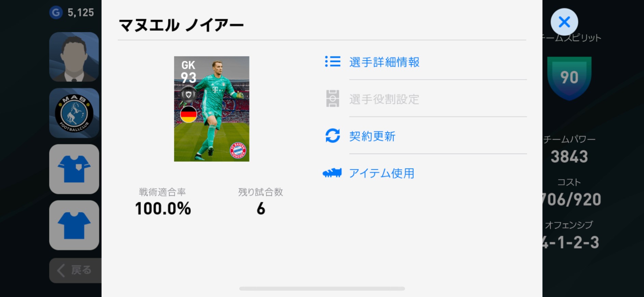This screenshot has height=297, width=644.
Task: Close the player dialog with X button
Action: coord(564,22)
